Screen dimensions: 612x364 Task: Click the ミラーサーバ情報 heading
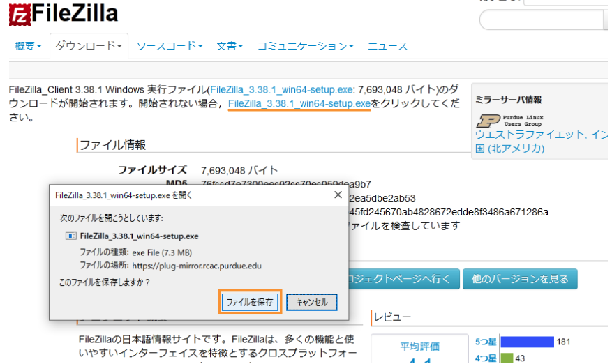508,100
